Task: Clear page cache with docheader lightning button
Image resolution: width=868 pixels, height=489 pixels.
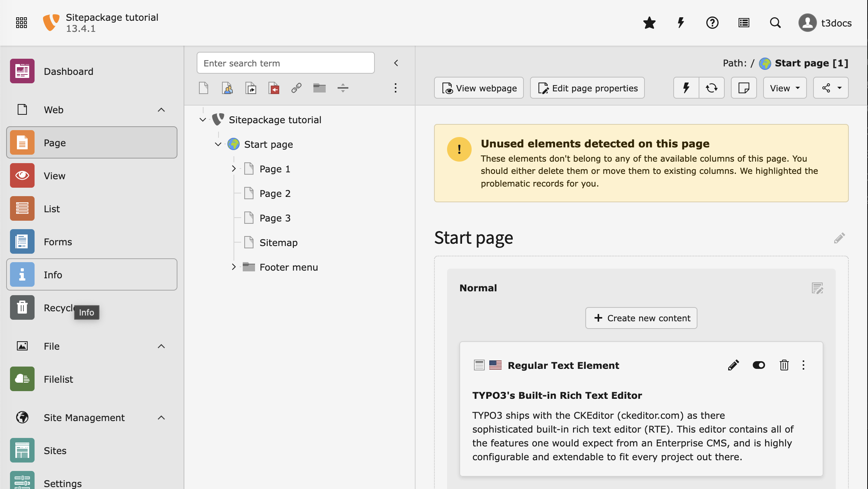Action: click(x=686, y=88)
